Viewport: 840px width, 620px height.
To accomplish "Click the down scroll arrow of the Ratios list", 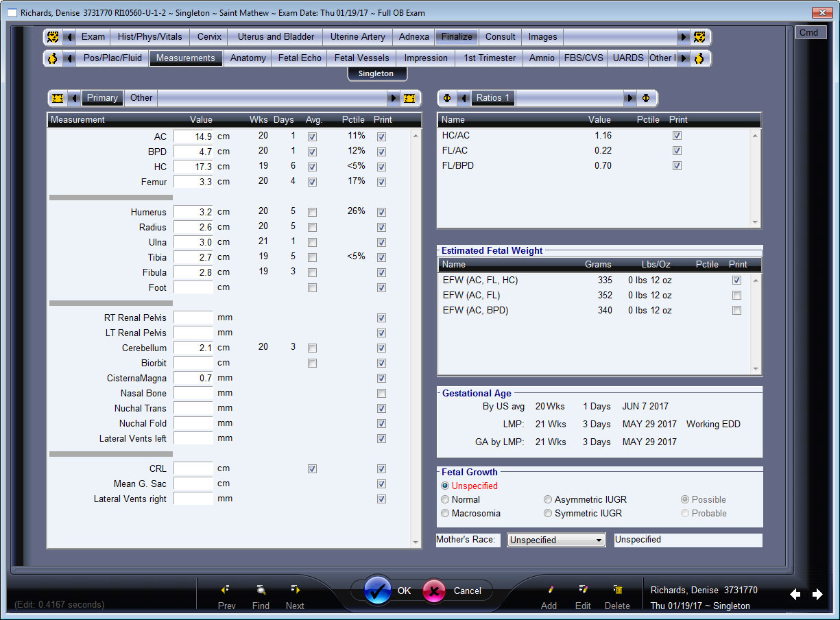I will click(756, 222).
